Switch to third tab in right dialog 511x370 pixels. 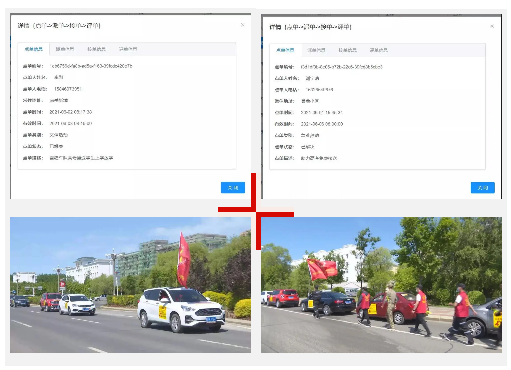347,50
